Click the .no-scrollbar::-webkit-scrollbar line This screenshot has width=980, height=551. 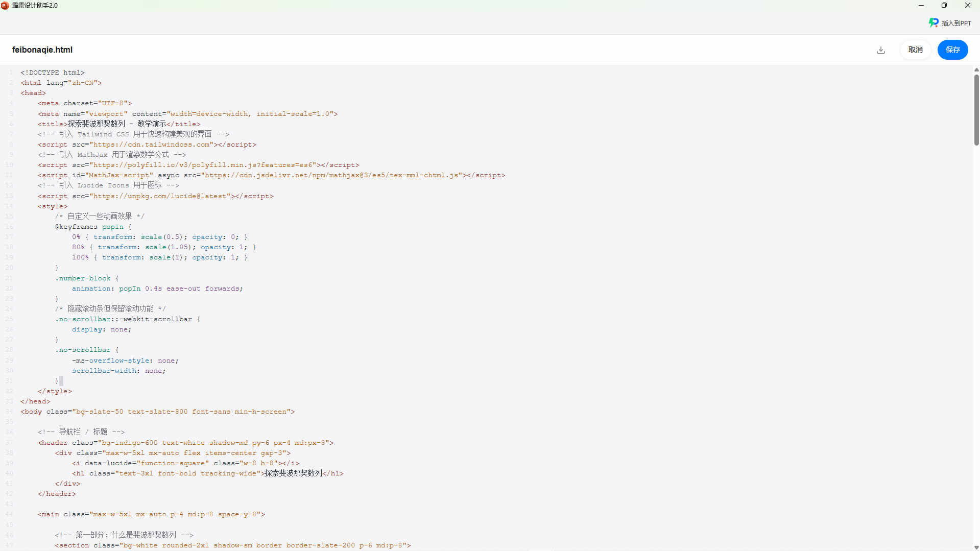[x=128, y=319]
